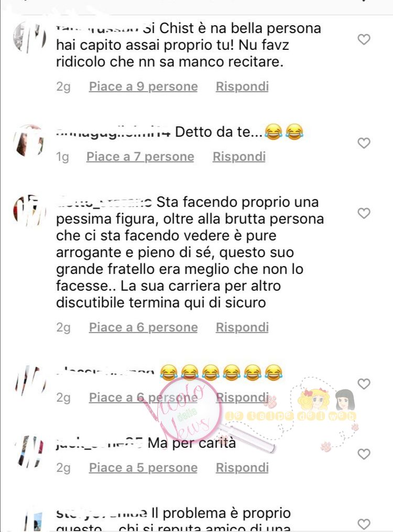
Task: Click Rispondi under 'termina qui di sicuro' comment
Action: [x=242, y=327]
